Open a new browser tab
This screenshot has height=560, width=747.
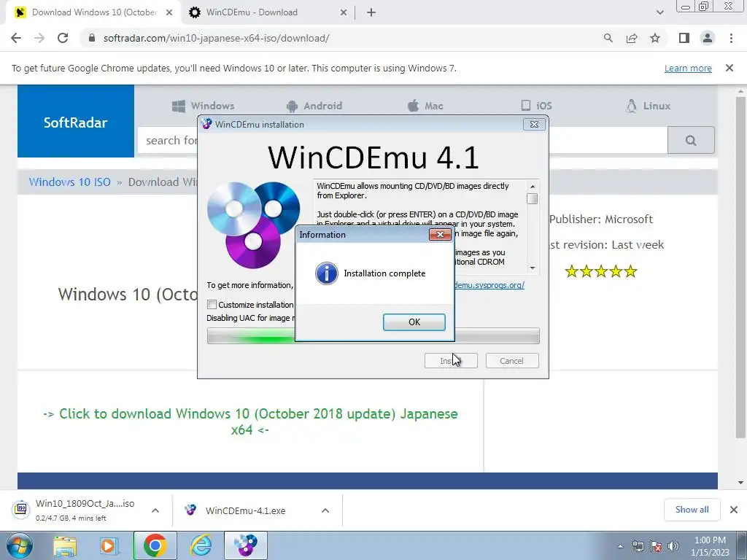coord(371,13)
